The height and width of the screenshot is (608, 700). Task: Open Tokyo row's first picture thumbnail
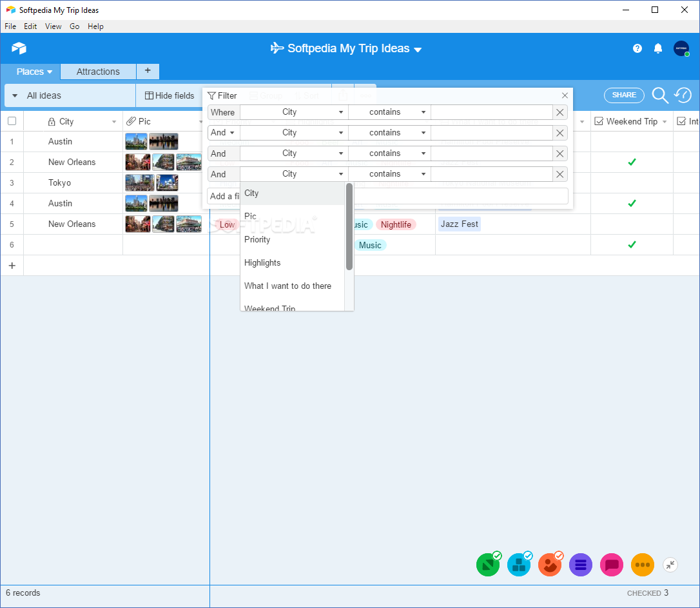[140, 182]
